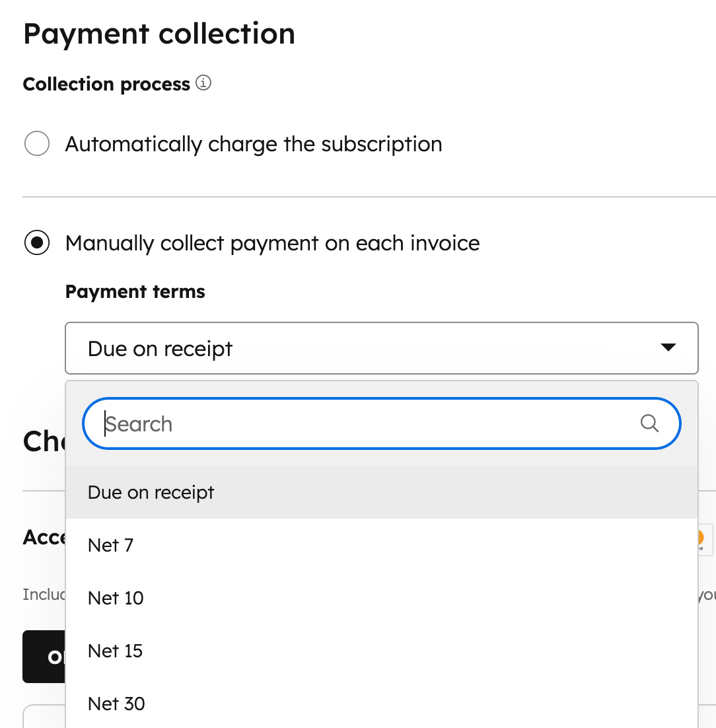Screen dimensions: 716x728
Task: Click the 'Manually collect payment on each invoice' label
Action: click(x=272, y=243)
